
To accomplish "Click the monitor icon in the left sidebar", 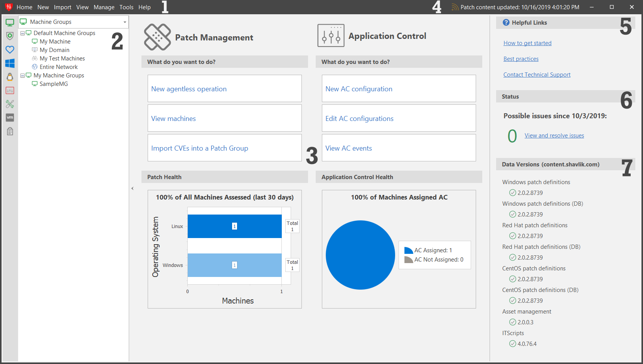I will 10,23.
